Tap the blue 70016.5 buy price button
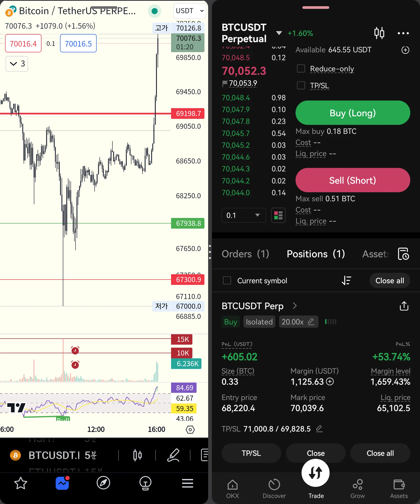This screenshot has height=504, width=420. 78,44
